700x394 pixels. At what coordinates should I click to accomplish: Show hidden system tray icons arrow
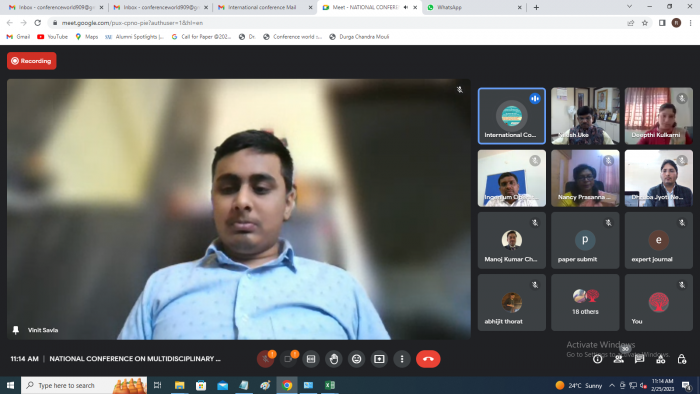click(612, 386)
